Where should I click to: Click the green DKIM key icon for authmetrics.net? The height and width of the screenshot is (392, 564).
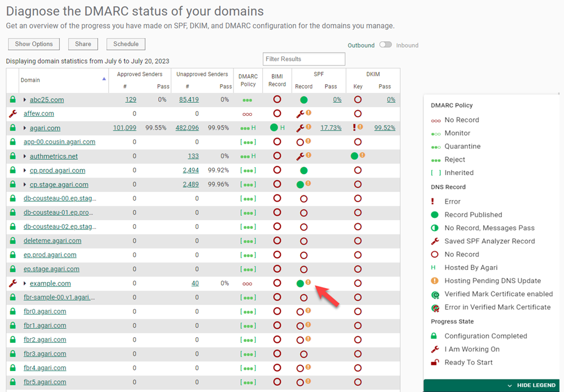click(354, 156)
